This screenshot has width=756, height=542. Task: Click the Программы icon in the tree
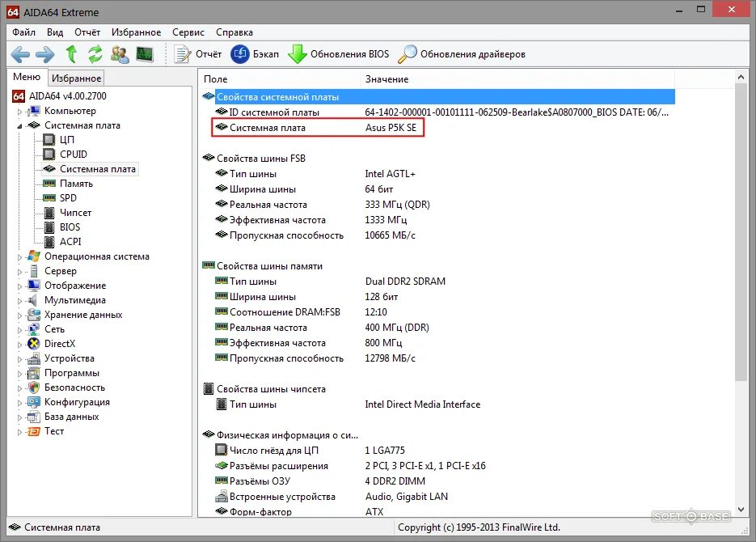34,373
